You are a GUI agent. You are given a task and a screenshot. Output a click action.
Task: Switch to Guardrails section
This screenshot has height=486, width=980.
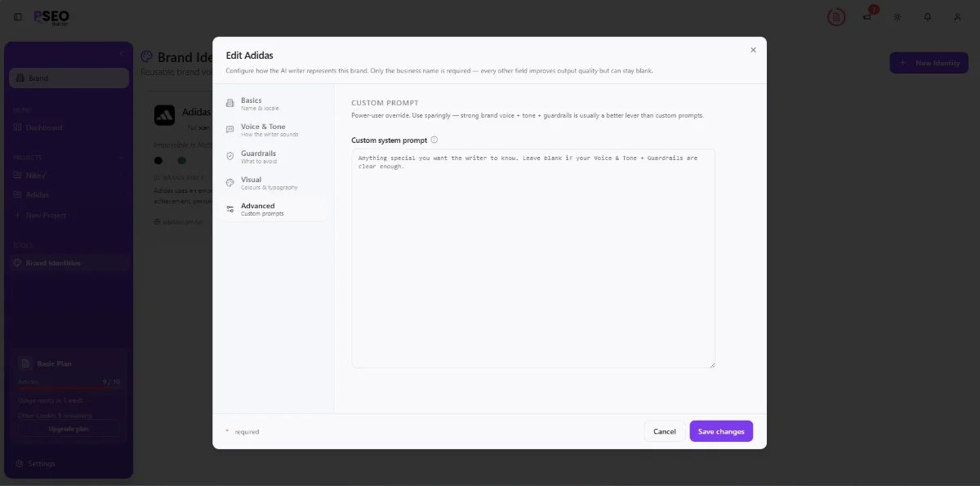pyautogui.click(x=274, y=157)
